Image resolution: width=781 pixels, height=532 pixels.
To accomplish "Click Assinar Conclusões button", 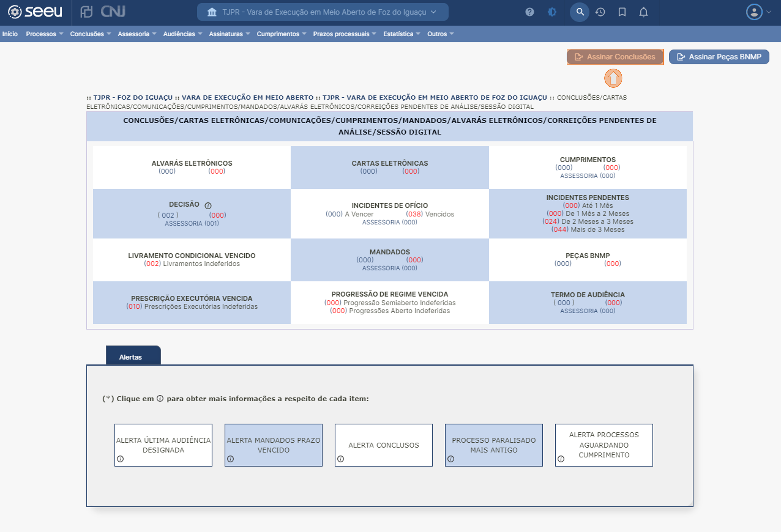I will 615,57.
